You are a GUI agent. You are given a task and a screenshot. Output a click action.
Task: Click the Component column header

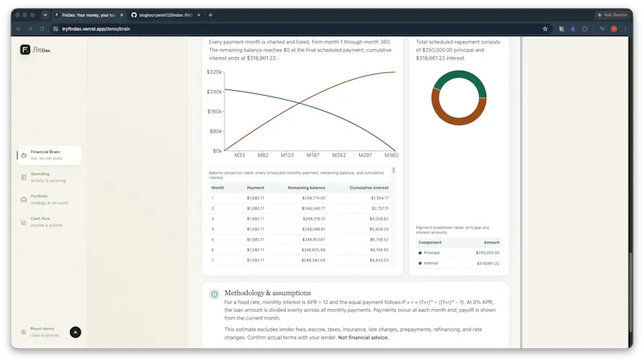click(x=430, y=242)
